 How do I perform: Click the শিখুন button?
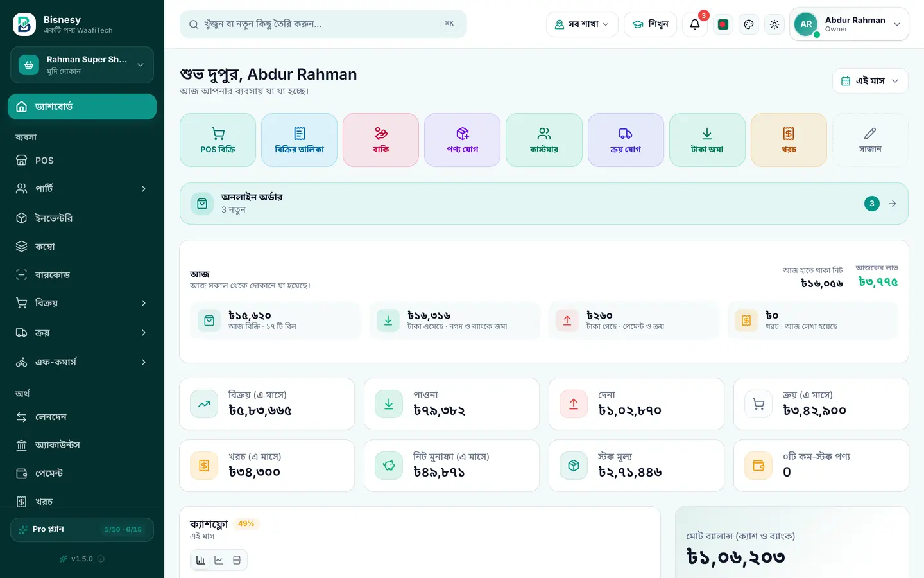[x=650, y=24]
